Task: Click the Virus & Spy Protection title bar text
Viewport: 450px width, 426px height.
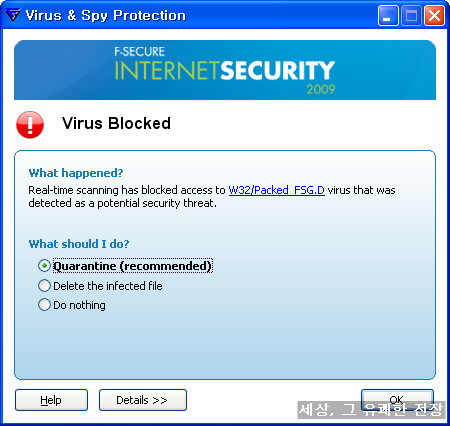Action: (x=105, y=15)
